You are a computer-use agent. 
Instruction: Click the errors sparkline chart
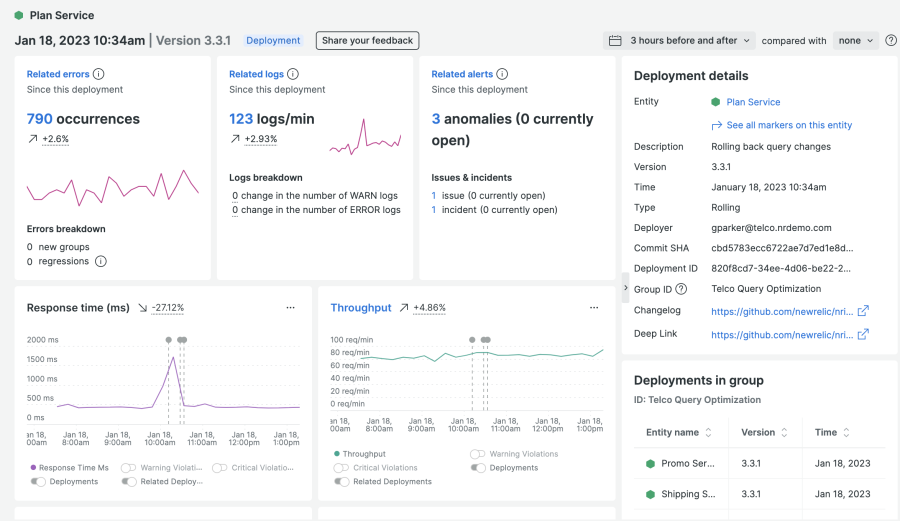112,187
